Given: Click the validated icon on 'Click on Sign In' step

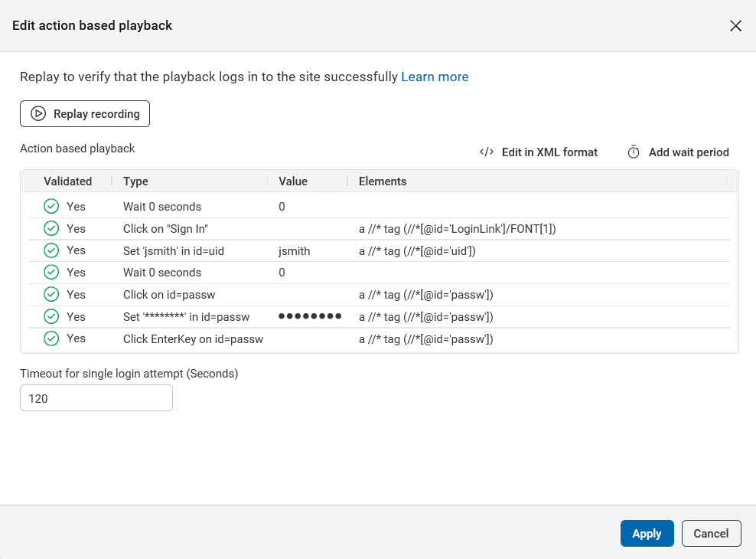Looking at the screenshot, I should 51,228.
